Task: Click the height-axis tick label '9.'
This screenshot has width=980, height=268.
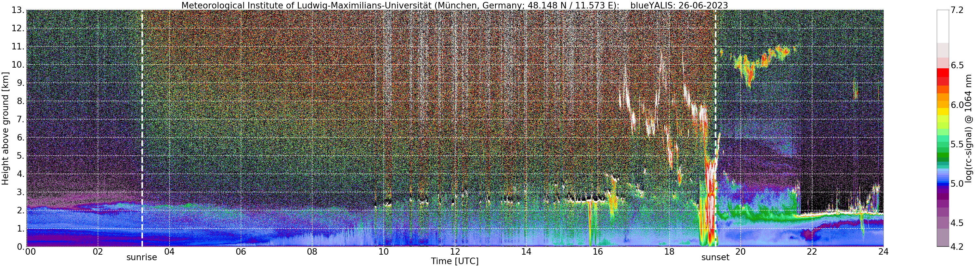Action: 20,83
